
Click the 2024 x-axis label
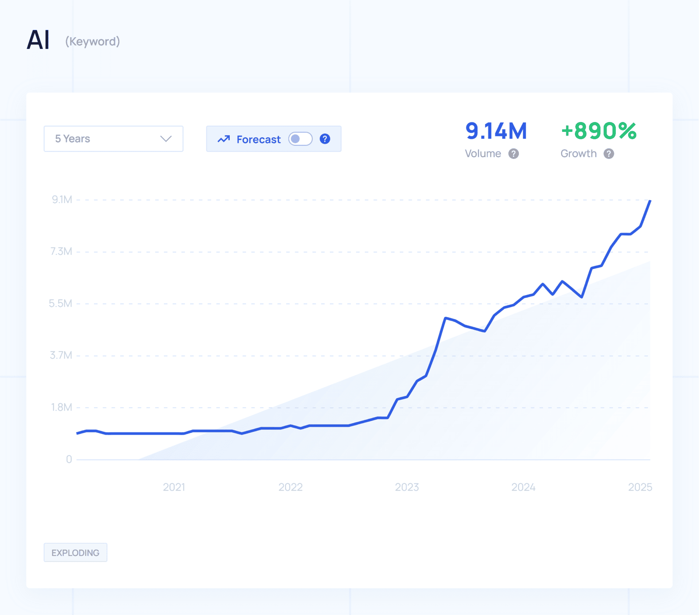(523, 487)
